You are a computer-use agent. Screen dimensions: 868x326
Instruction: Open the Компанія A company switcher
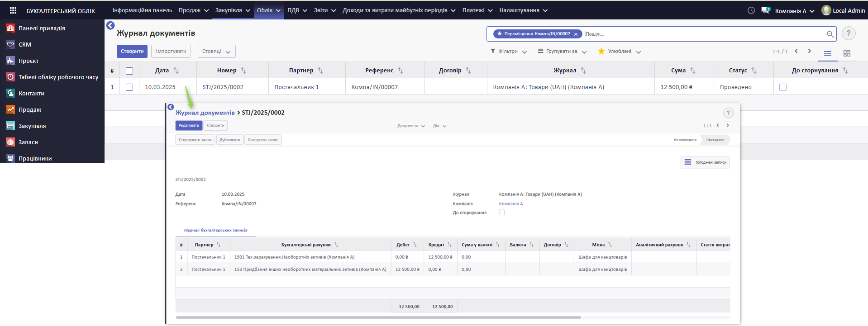pos(795,11)
